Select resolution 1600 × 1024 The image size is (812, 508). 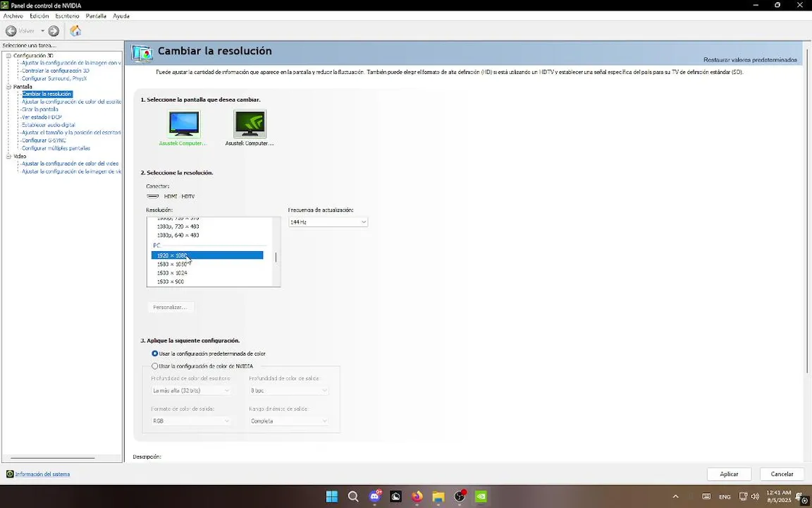click(207, 273)
